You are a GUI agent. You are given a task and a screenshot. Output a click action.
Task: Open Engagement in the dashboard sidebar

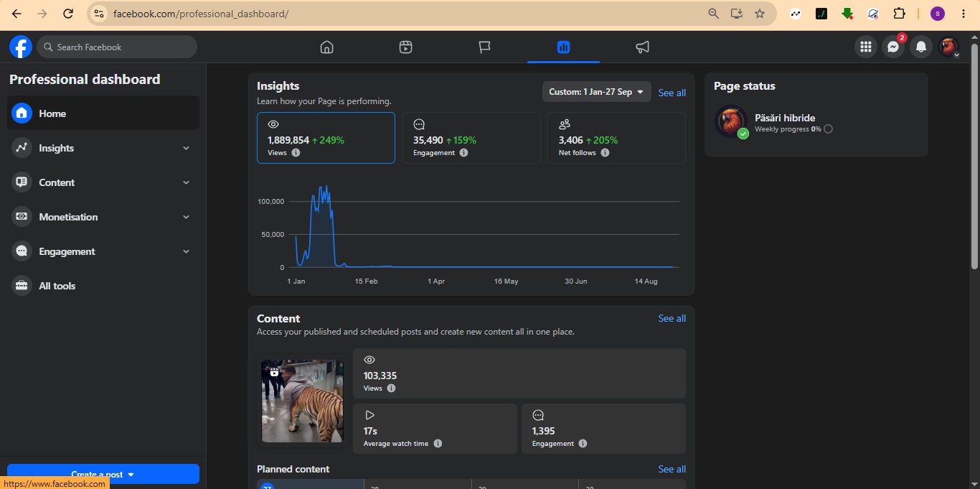pos(103,251)
